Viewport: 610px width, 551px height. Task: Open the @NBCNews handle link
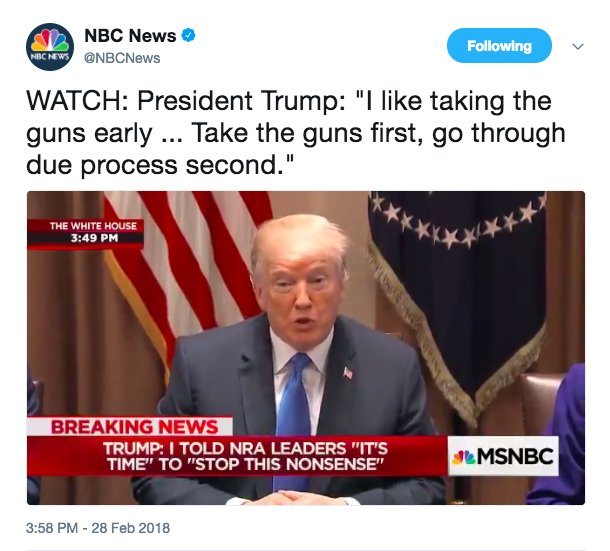click(122, 58)
